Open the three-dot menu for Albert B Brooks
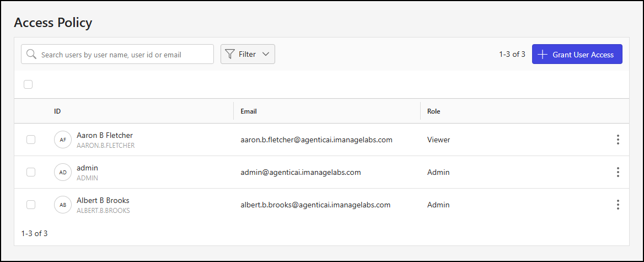Screen dimensions: 644x262 pyautogui.click(x=618, y=205)
